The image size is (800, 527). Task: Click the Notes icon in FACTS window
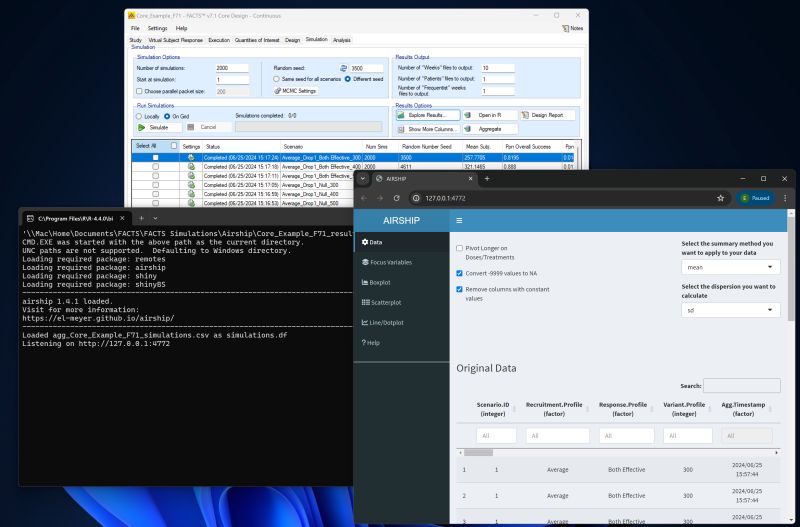pyautogui.click(x=565, y=29)
